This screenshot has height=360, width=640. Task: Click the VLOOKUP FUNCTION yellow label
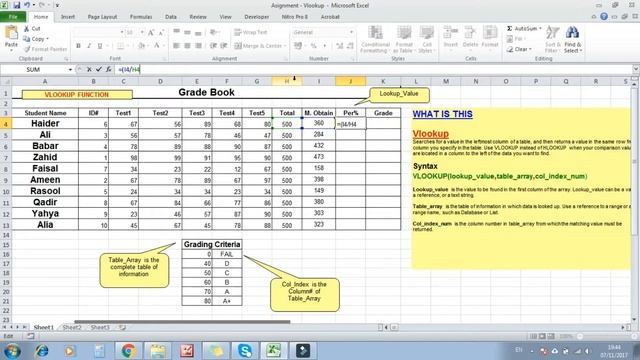tap(77, 95)
